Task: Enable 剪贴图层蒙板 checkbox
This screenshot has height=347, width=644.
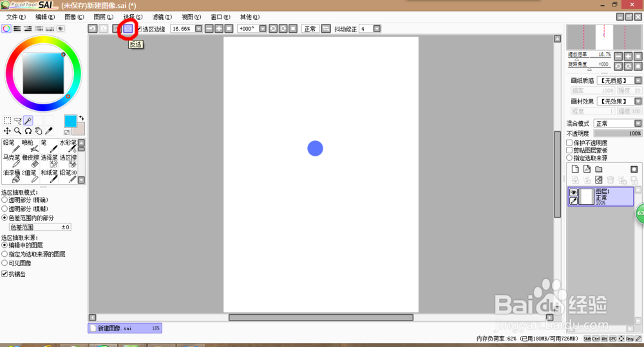Action: click(x=569, y=150)
